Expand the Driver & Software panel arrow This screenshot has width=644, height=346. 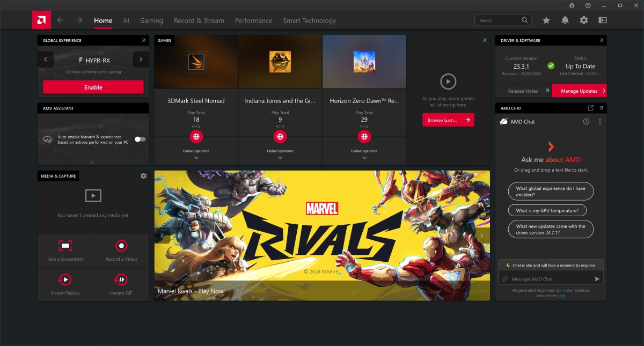coord(601,40)
